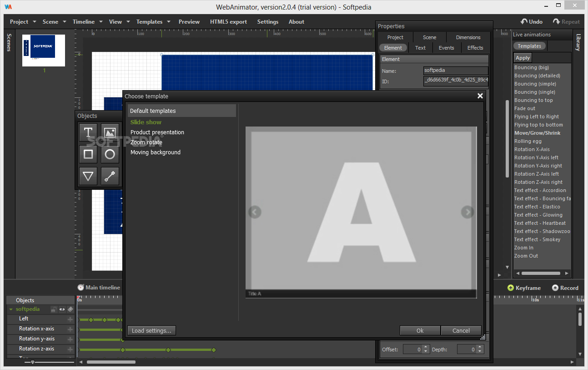Open the View menu dropdown arrow
Screen dimensions: 588x370
tap(128, 22)
